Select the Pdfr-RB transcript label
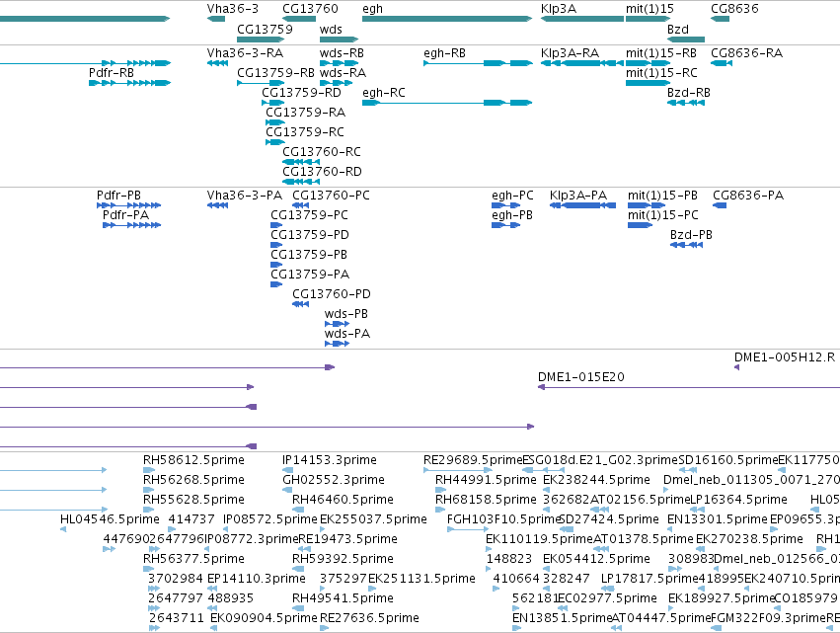Viewport: 840px width, 633px height. [112, 73]
